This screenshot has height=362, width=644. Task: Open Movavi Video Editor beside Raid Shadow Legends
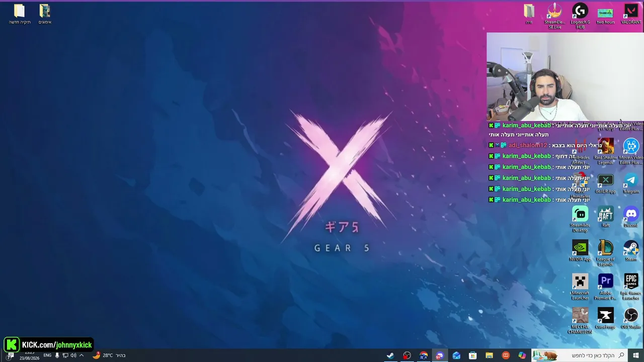coord(631,151)
